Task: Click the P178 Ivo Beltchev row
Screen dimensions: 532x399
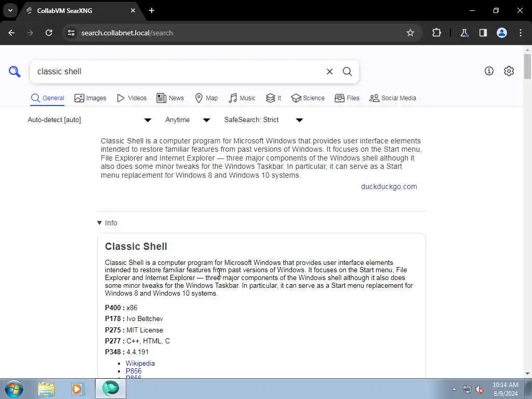Action: [x=134, y=319]
